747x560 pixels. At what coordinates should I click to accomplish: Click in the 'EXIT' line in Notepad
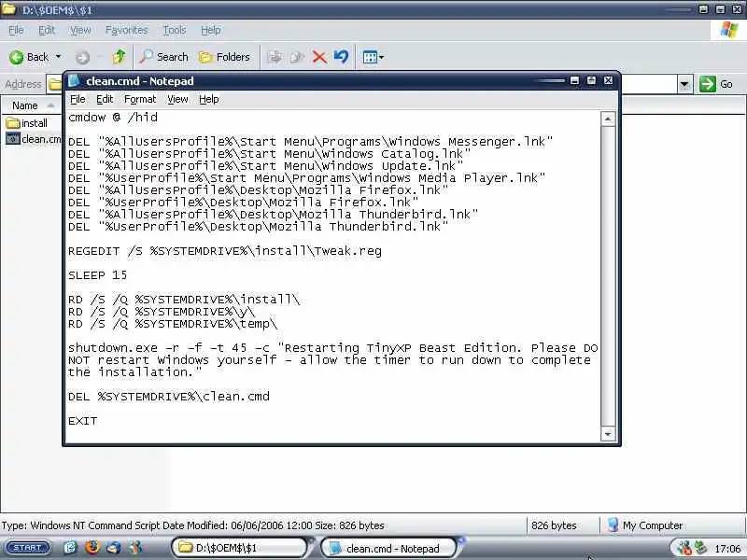82,421
